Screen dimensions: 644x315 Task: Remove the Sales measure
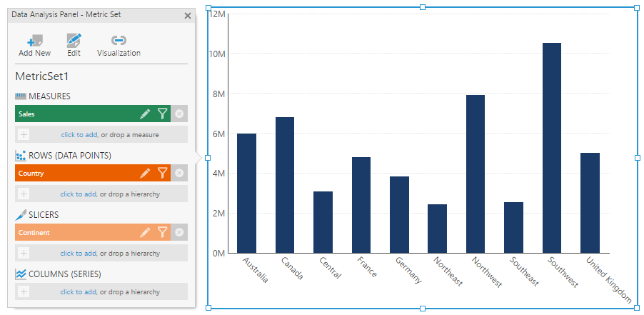click(x=179, y=114)
